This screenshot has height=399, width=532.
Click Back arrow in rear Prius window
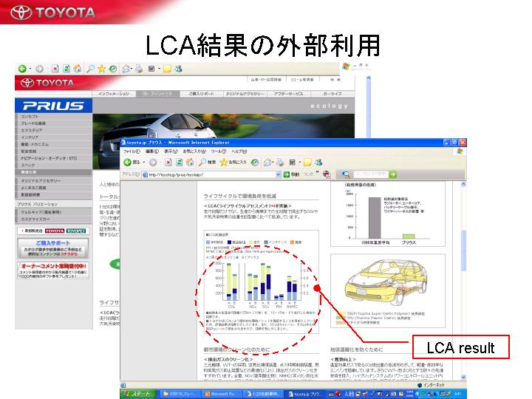click(x=22, y=69)
